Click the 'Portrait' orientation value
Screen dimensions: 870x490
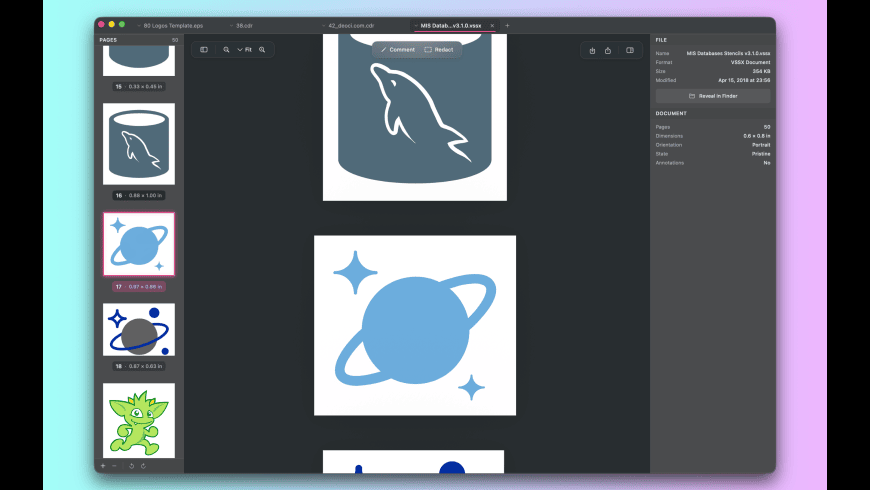(761, 145)
